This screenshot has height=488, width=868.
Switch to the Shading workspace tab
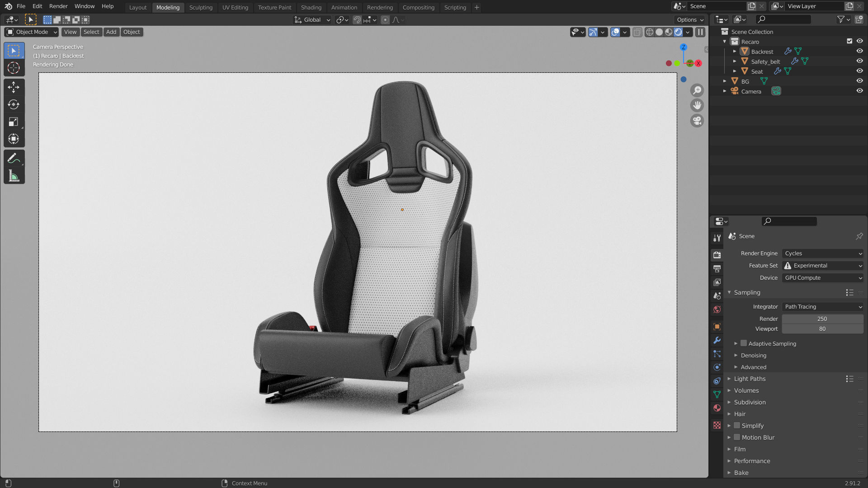(311, 7)
